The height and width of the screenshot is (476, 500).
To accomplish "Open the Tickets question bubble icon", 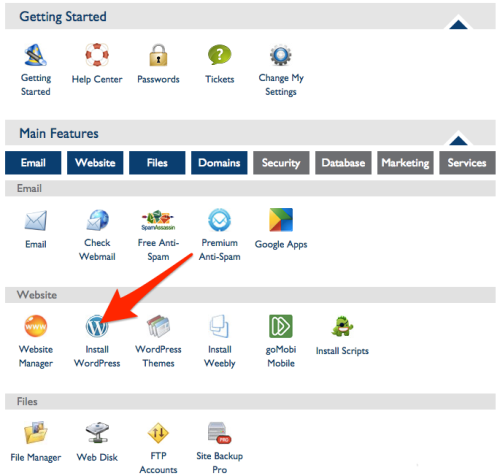I will [x=219, y=55].
